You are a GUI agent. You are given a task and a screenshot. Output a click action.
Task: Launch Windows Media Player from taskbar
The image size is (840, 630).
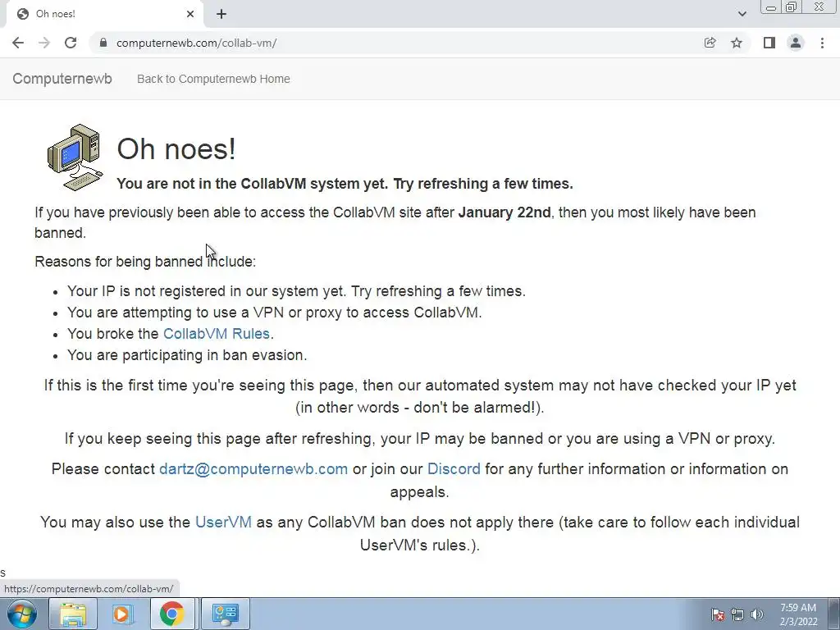121,614
